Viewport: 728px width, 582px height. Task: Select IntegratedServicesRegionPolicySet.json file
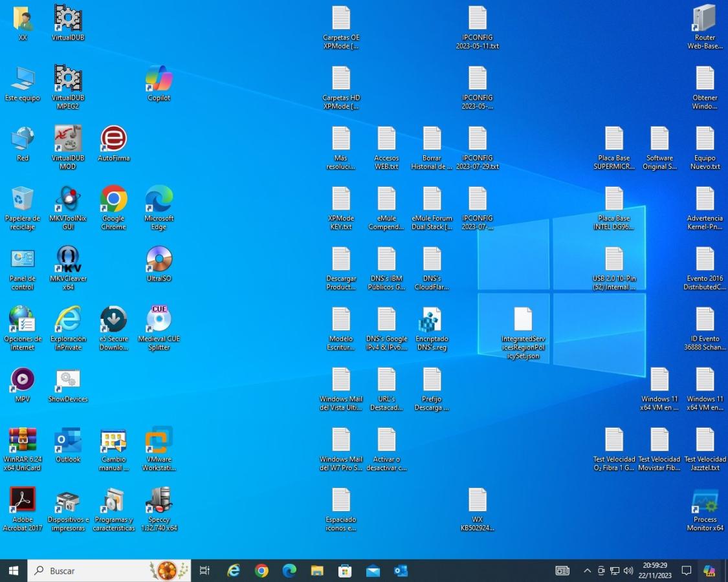(x=523, y=320)
